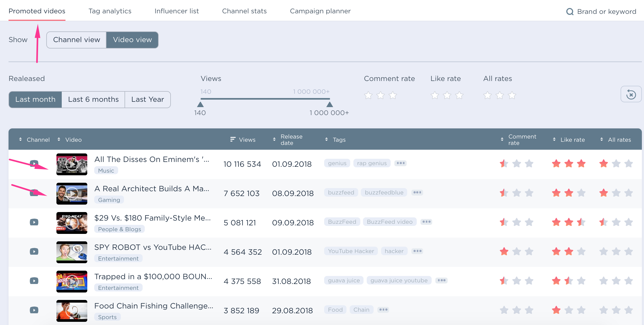Image resolution: width=644 pixels, height=325 pixels.
Task: Click the YouTube Hacker tag
Action: (x=351, y=251)
